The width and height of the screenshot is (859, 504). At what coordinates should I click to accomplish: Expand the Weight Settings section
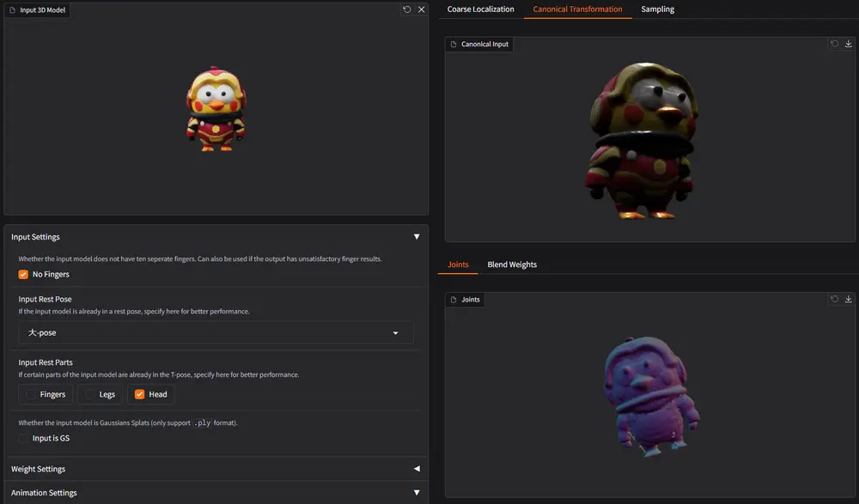216,469
